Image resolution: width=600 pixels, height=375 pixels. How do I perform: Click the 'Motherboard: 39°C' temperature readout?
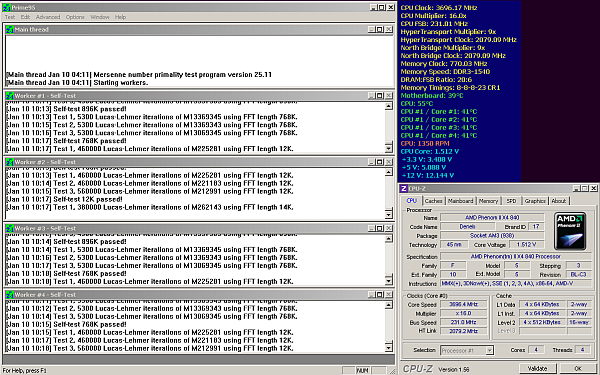point(432,96)
